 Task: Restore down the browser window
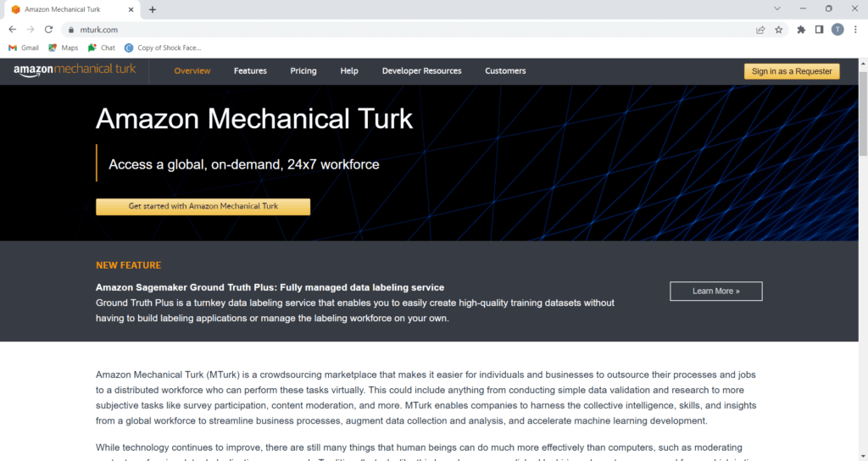[x=829, y=8]
